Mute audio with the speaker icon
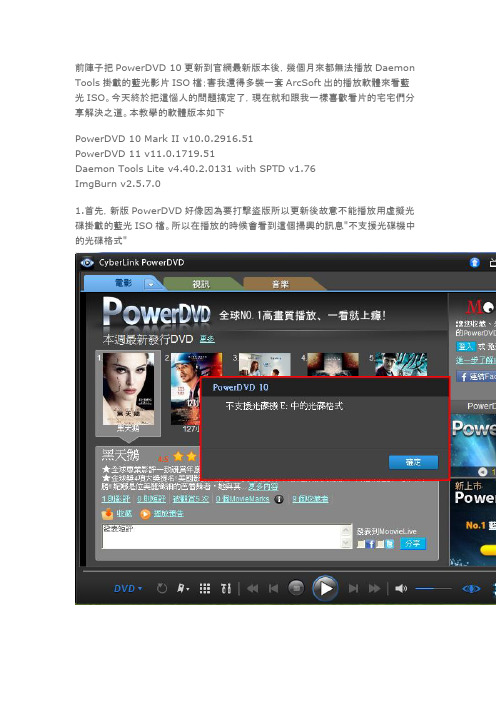The width and height of the screenshot is (496, 702). pos(401,589)
